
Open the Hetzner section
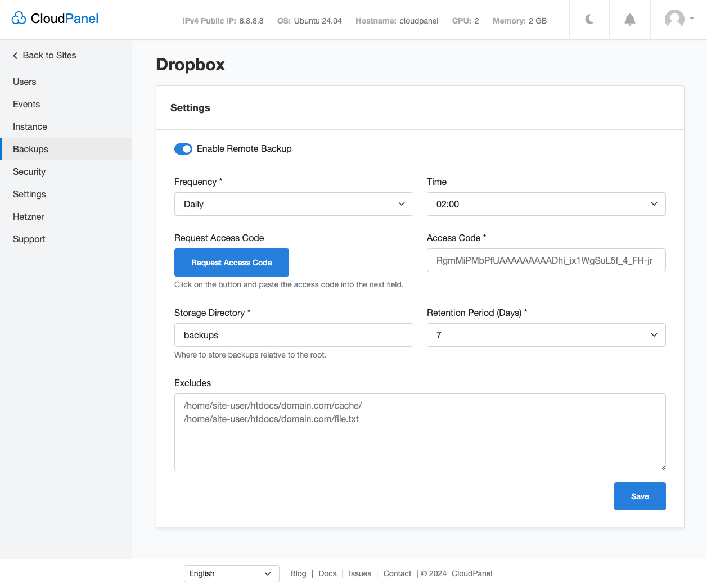point(28,216)
